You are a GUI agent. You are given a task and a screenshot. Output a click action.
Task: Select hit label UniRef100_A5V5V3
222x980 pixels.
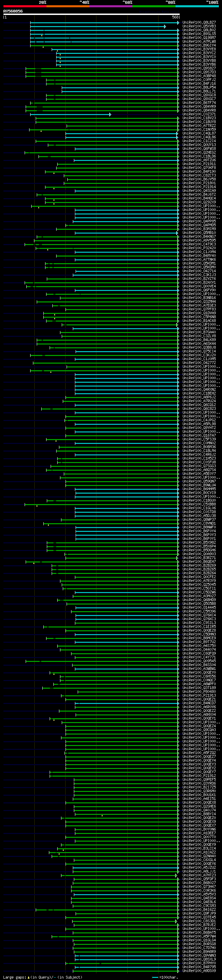pyautogui.click(x=199, y=894)
